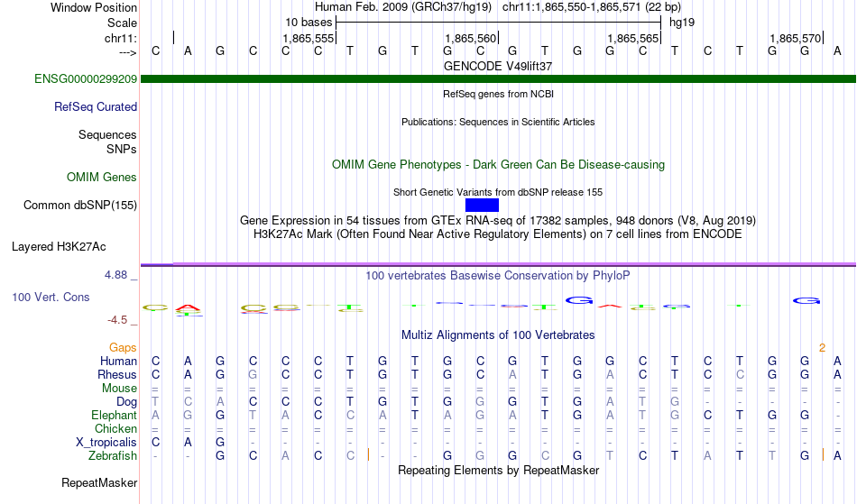Image resolution: width=857 pixels, height=504 pixels.
Task: Click the Window Position label
Action: [x=94, y=7]
